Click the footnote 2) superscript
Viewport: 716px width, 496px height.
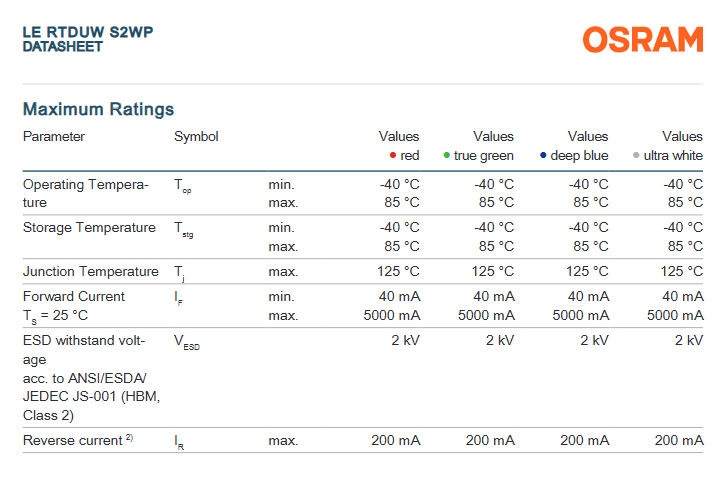(129, 437)
